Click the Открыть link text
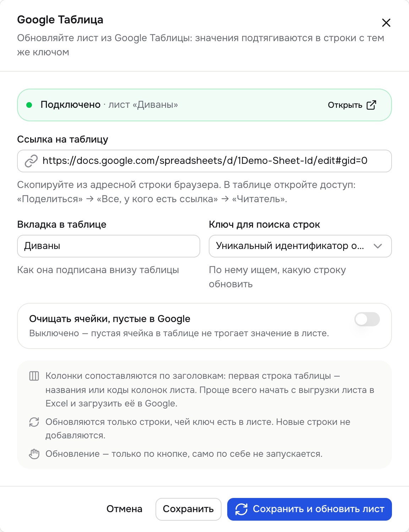The height and width of the screenshot is (532, 409). point(345,105)
